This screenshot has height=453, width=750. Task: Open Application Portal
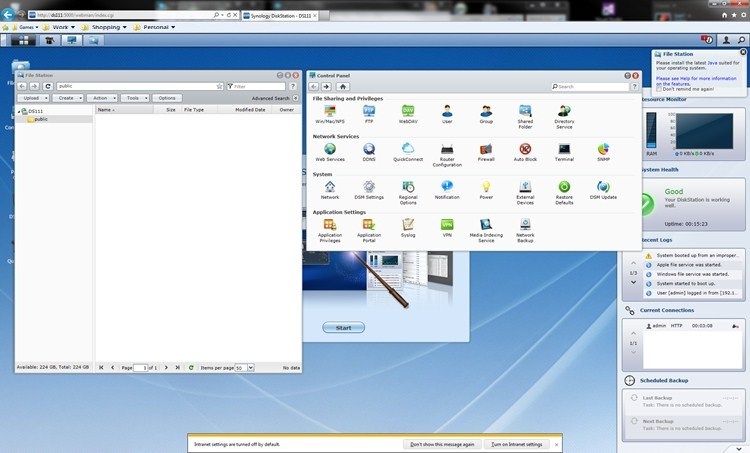(x=369, y=230)
